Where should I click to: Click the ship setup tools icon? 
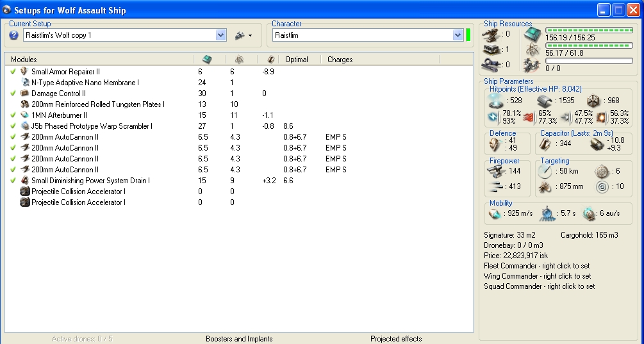(240, 36)
